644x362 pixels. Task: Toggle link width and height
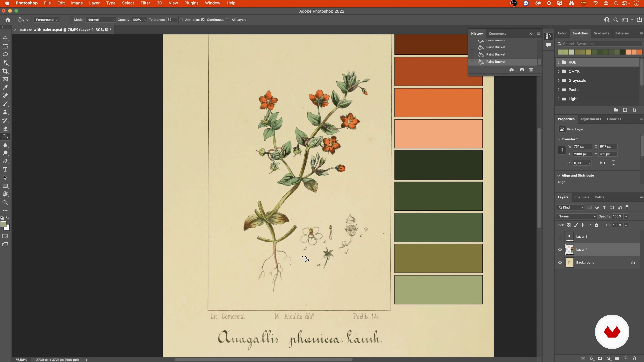(562, 150)
